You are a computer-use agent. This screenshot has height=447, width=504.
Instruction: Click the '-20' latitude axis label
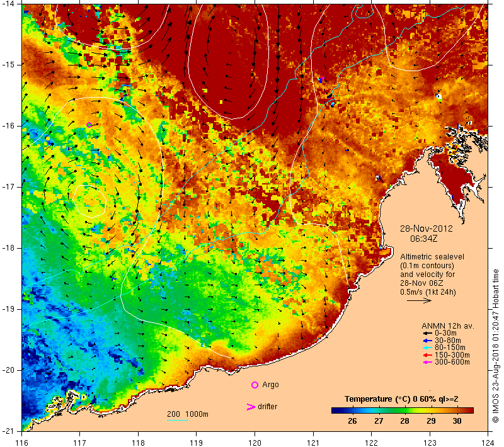[8, 370]
